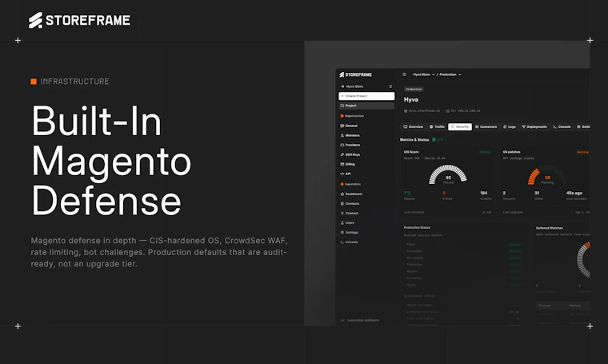608x364 pixels.
Task: Click the API code brackets icon
Action: point(342,174)
